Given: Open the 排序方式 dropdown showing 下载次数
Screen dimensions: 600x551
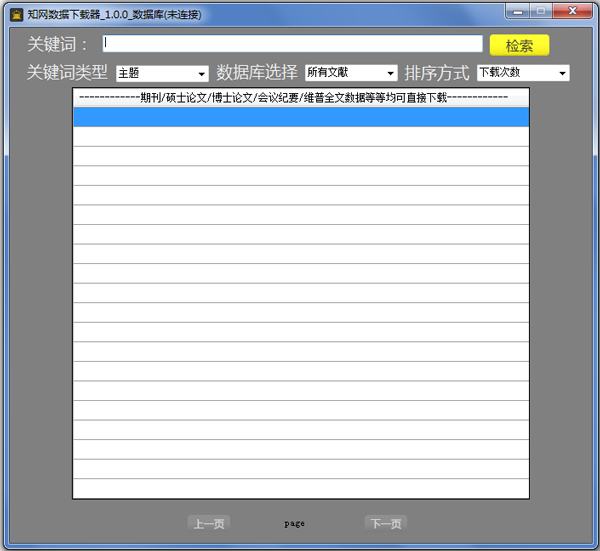Looking at the screenshot, I should (523, 73).
